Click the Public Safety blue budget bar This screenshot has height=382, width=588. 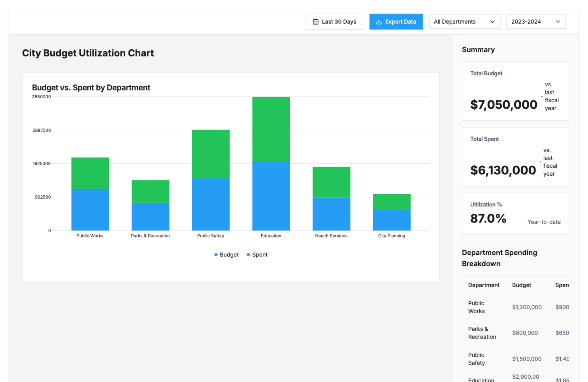coord(211,204)
